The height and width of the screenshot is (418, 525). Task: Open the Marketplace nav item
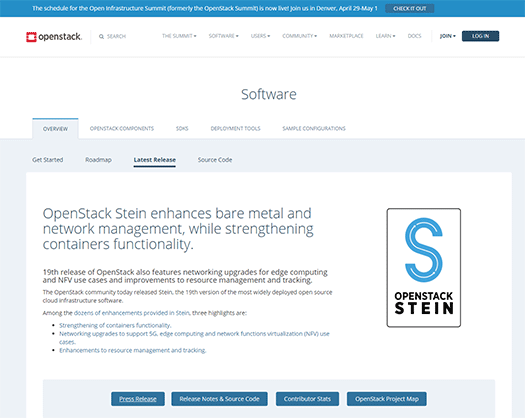[346, 36]
